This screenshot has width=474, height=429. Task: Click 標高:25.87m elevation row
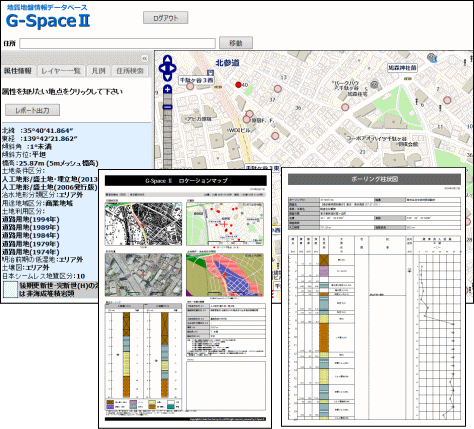tap(50, 163)
